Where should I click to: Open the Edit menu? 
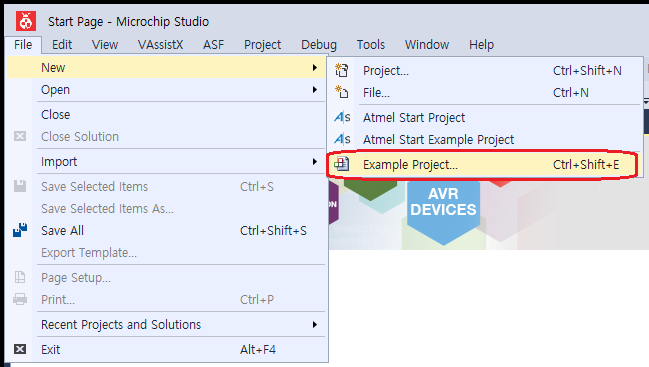pyautogui.click(x=62, y=45)
